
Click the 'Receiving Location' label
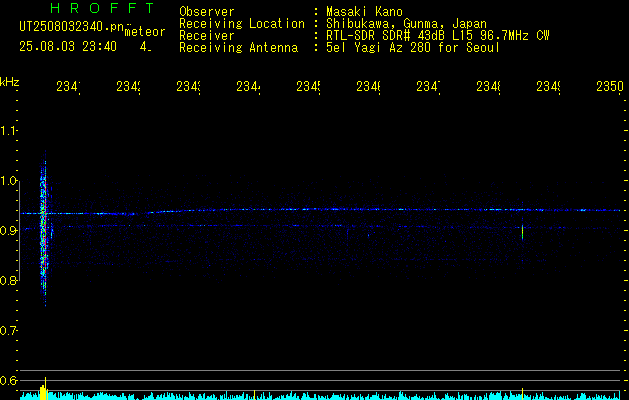pyautogui.click(x=242, y=24)
